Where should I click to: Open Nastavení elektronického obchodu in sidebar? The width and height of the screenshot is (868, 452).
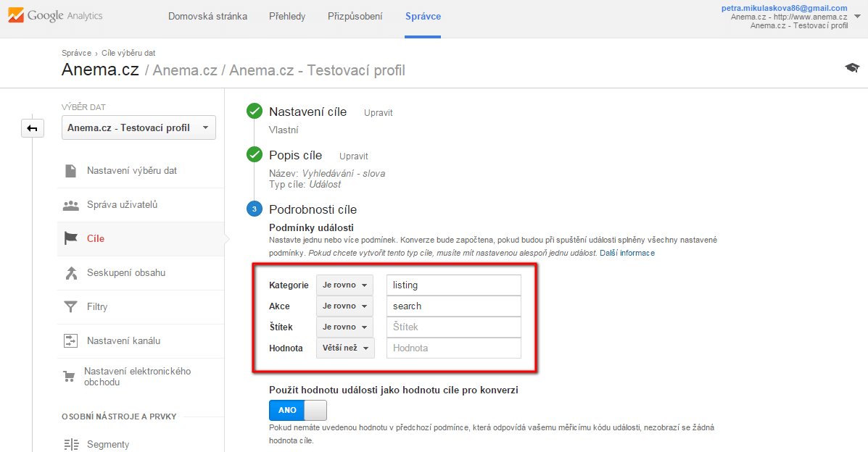tap(137, 377)
